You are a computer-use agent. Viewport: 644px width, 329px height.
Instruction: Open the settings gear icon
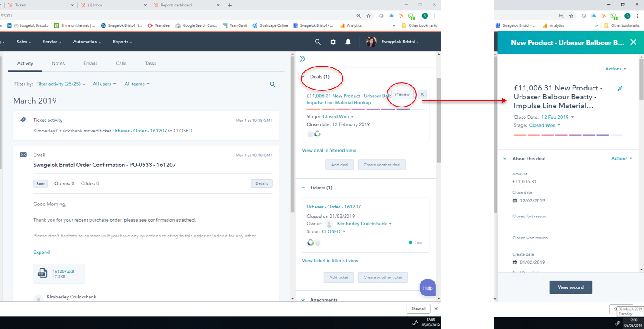pyautogui.click(x=333, y=42)
